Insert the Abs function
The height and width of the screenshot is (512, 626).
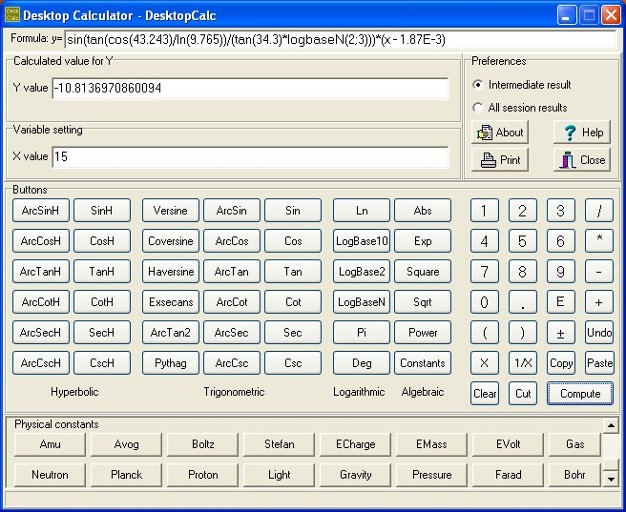point(423,210)
